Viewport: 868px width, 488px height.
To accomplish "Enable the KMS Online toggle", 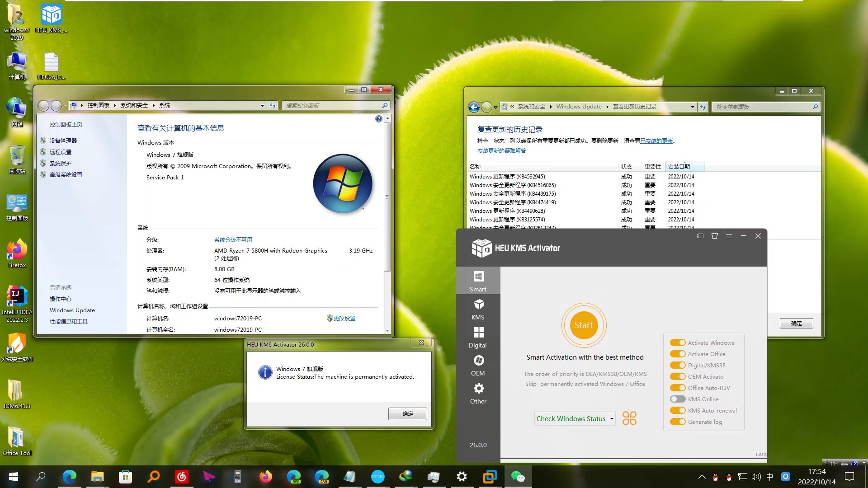I will pyautogui.click(x=678, y=399).
